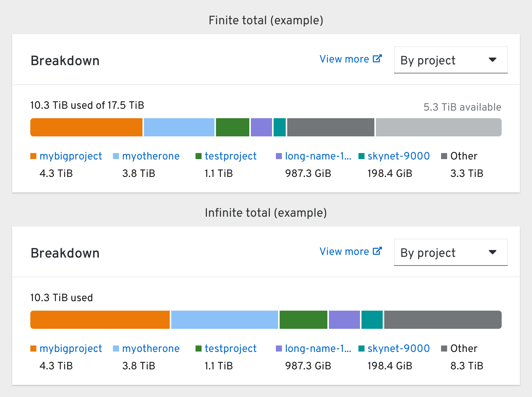The image size is (532, 397).
Task: Click green legend square beside testproject, Infinite card
Action: pos(199,349)
